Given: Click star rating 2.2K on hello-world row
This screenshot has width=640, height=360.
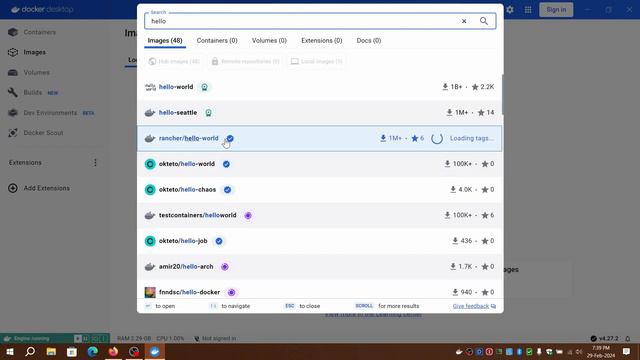Looking at the screenshot, I should click(483, 87).
